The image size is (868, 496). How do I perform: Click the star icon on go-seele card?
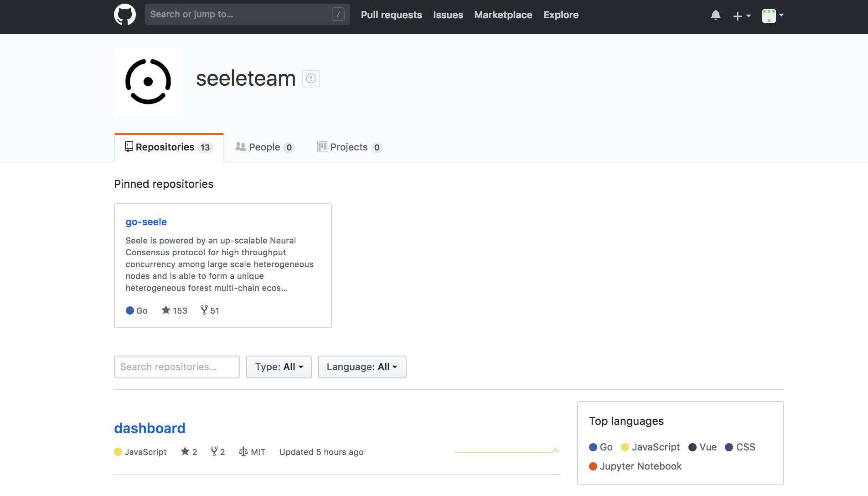pos(166,310)
